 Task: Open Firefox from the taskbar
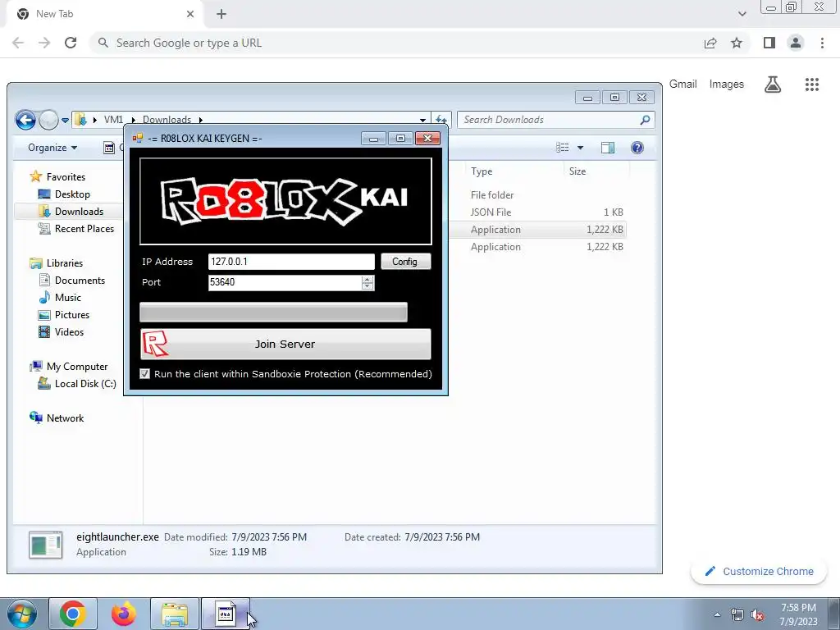pyautogui.click(x=124, y=614)
